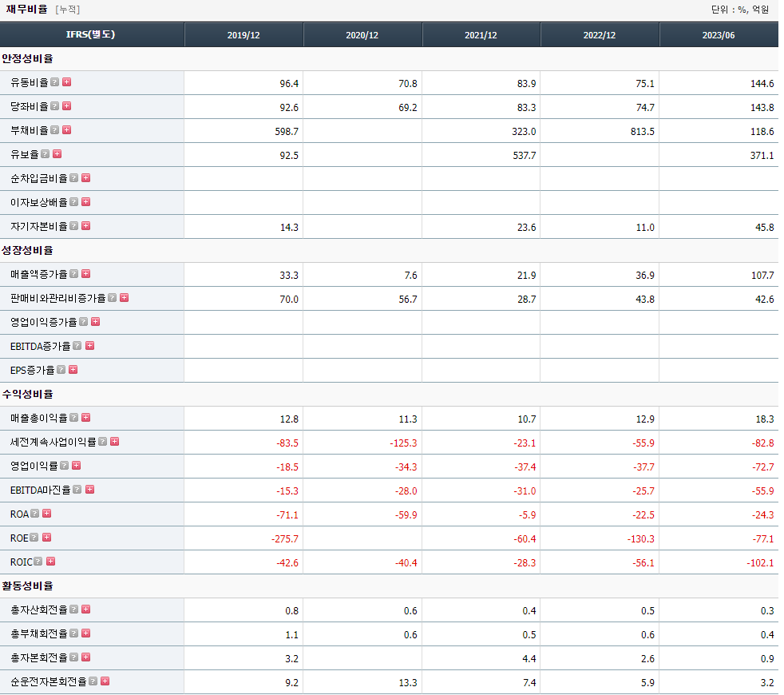The image size is (784, 695).
Task: Open help icon beside 영업이익증가율
Action: [84, 322]
